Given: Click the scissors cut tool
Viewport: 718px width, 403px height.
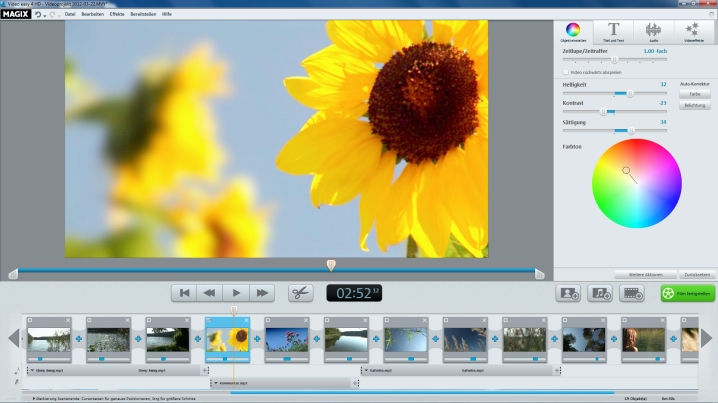Looking at the screenshot, I should click(x=301, y=293).
